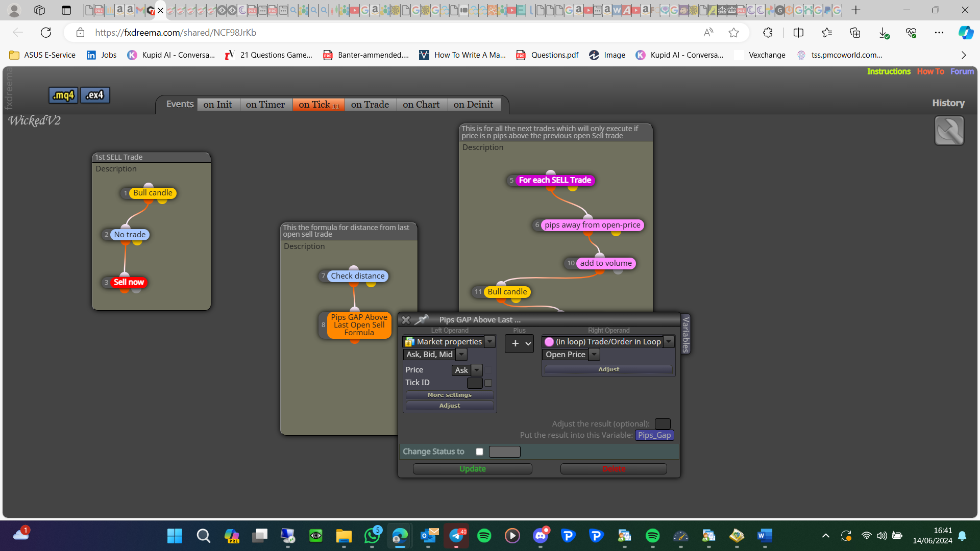Click the Check distance block
980x551 pixels.
(357, 276)
